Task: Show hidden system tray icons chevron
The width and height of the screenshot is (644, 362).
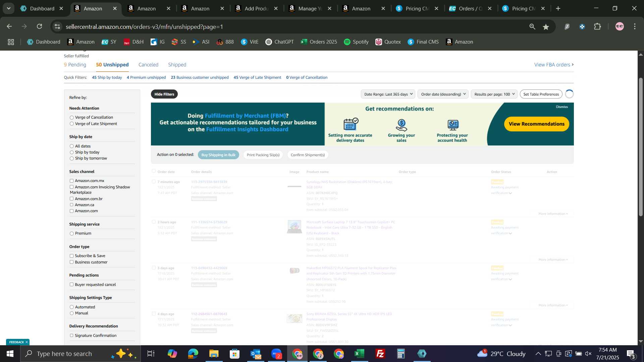Action: (538, 354)
